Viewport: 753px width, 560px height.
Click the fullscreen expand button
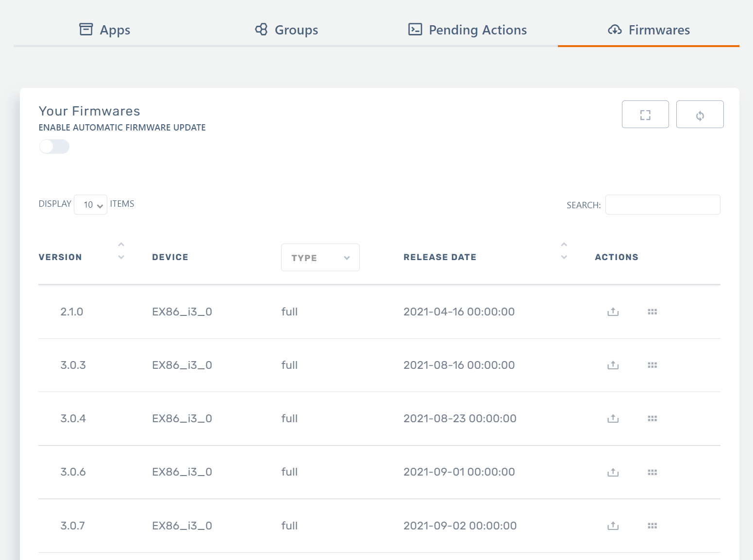click(x=645, y=115)
